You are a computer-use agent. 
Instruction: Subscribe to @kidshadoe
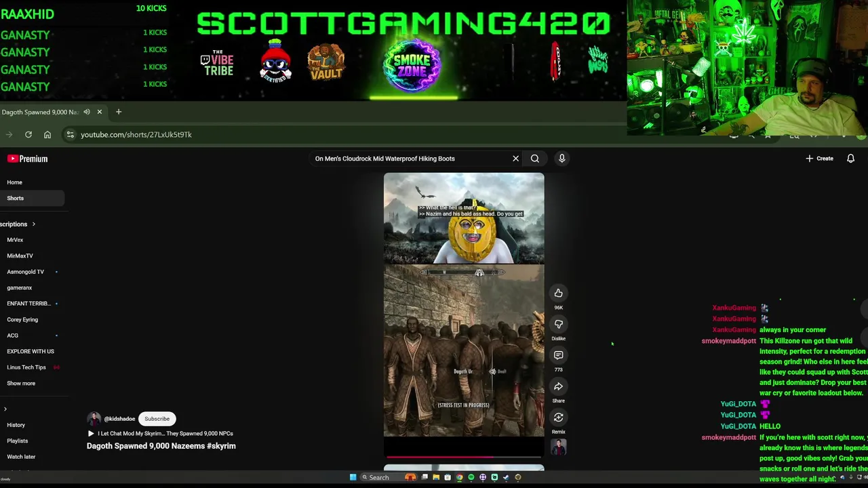(157, 419)
